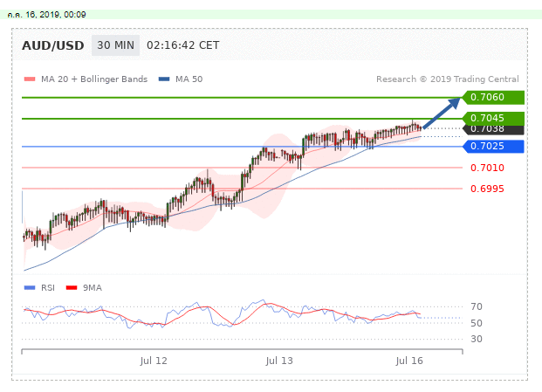Screen dimensions: 542x392
Task: Click the pink MA 20 legend swatch
Action: point(30,79)
